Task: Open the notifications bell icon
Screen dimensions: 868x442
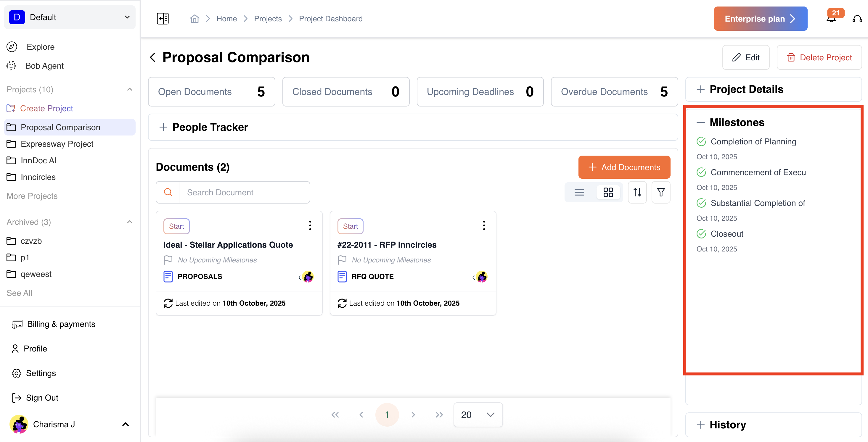Action: coord(831,19)
